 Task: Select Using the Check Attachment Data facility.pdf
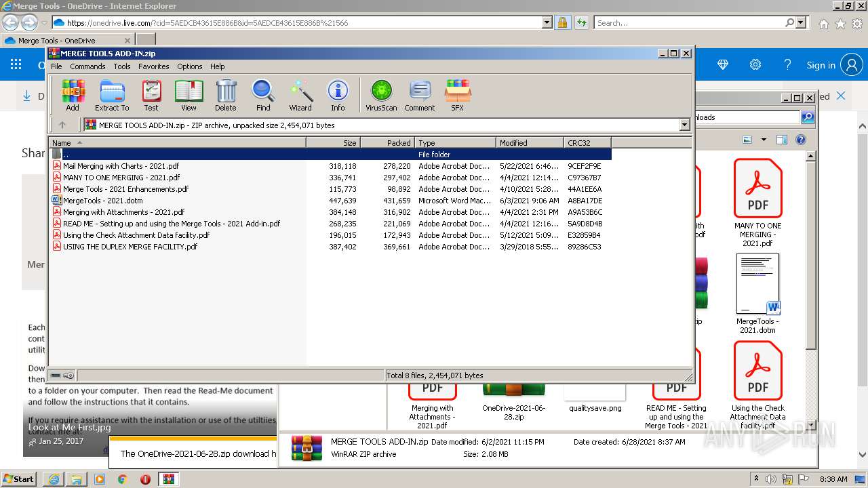tap(331, 235)
